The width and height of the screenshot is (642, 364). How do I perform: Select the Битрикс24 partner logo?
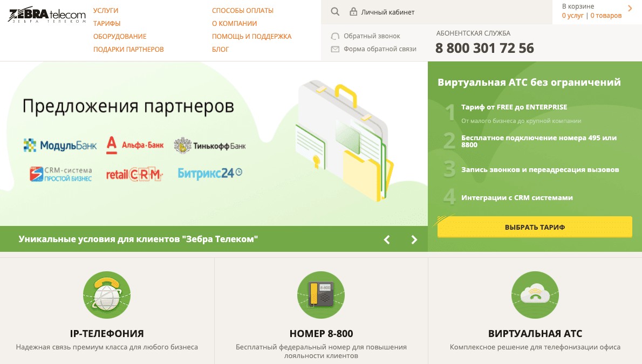tap(210, 173)
